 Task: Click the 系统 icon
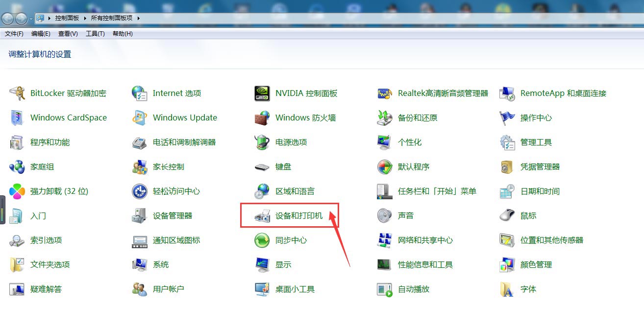point(140,264)
